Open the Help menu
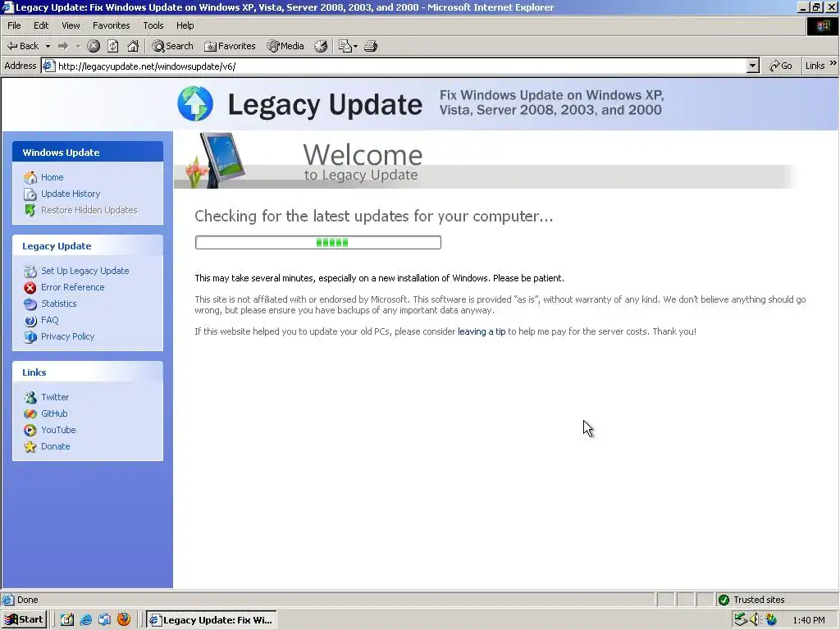 (185, 25)
